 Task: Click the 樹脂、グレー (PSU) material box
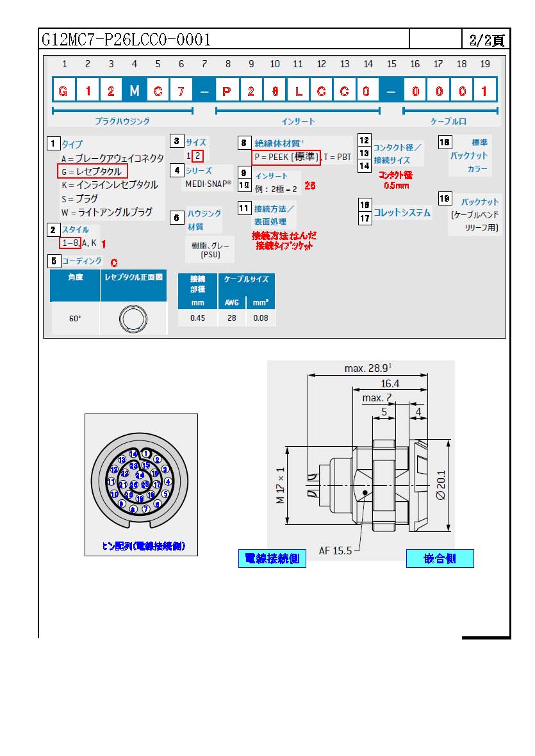(x=210, y=250)
